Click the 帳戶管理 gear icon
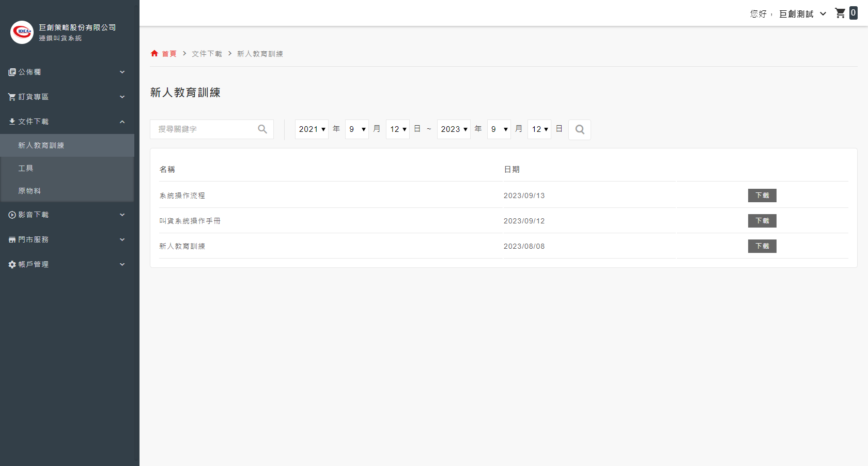 point(12,264)
